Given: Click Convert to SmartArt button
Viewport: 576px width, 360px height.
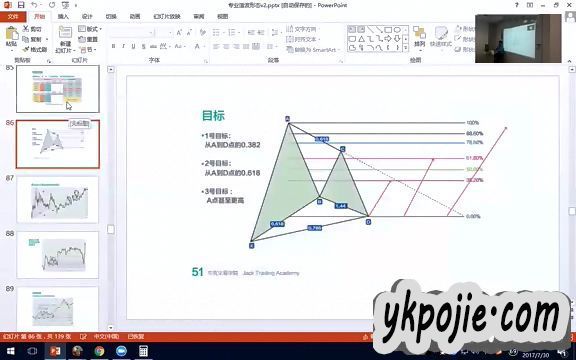Looking at the screenshot, I should pos(313,49).
